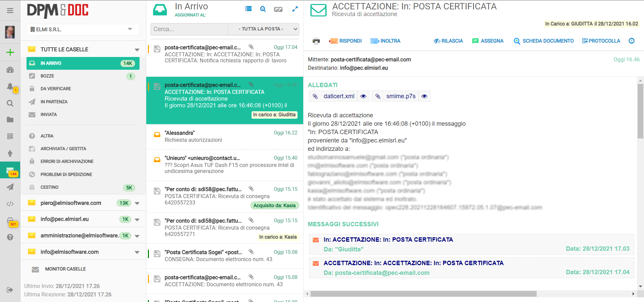Click the logout icon at sidebar bottom
The image size is (644, 302).
click(x=10, y=290)
